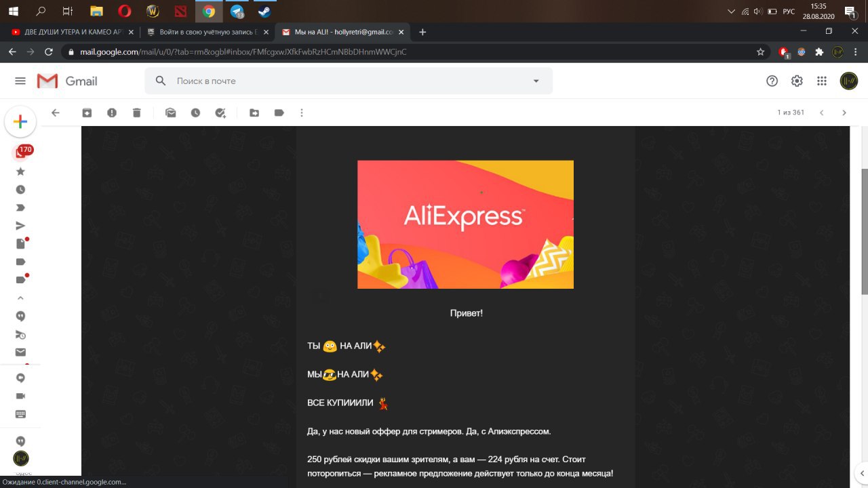
Task: Close the Мы на ALI! Gmail tab
Action: [401, 32]
